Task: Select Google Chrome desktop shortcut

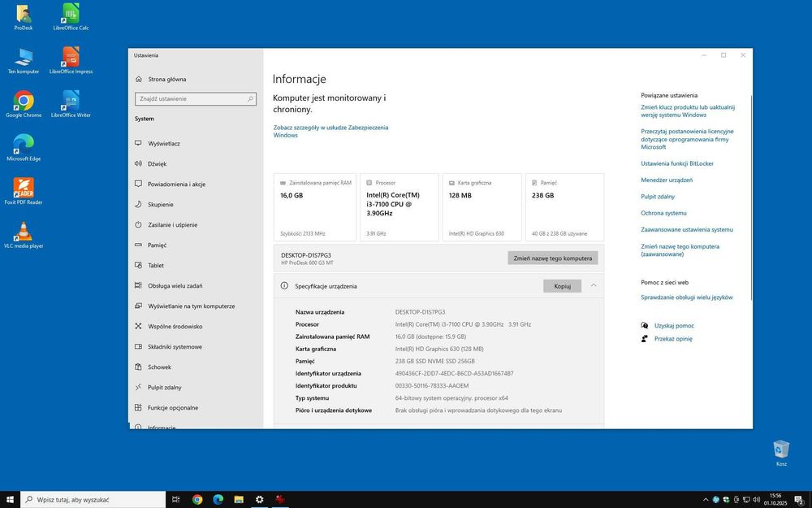Action: click(x=24, y=104)
